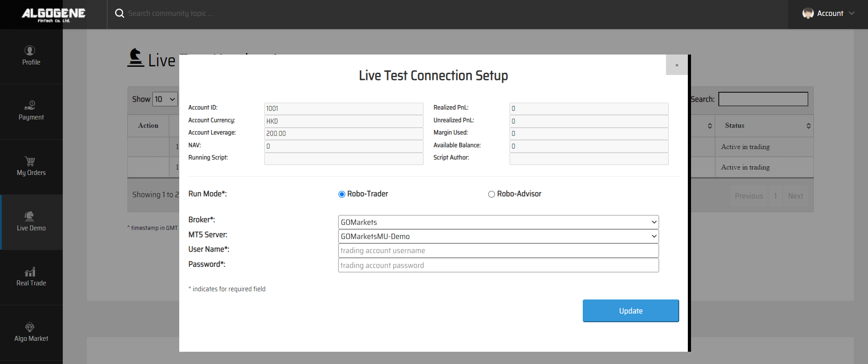Click the first Active in trading status
This screenshot has height=364, width=868.
(x=745, y=147)
